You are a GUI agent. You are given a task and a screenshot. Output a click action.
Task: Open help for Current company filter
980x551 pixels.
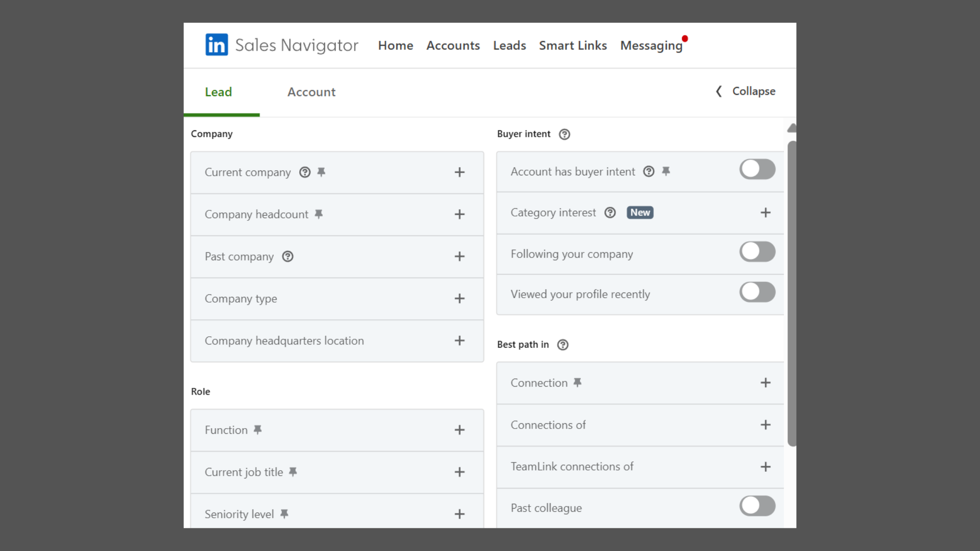pyautogui.click(x=305, y=172)
